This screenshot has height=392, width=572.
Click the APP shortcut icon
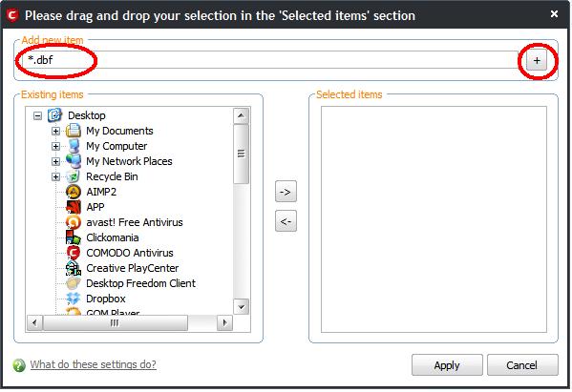pos(74,207)
